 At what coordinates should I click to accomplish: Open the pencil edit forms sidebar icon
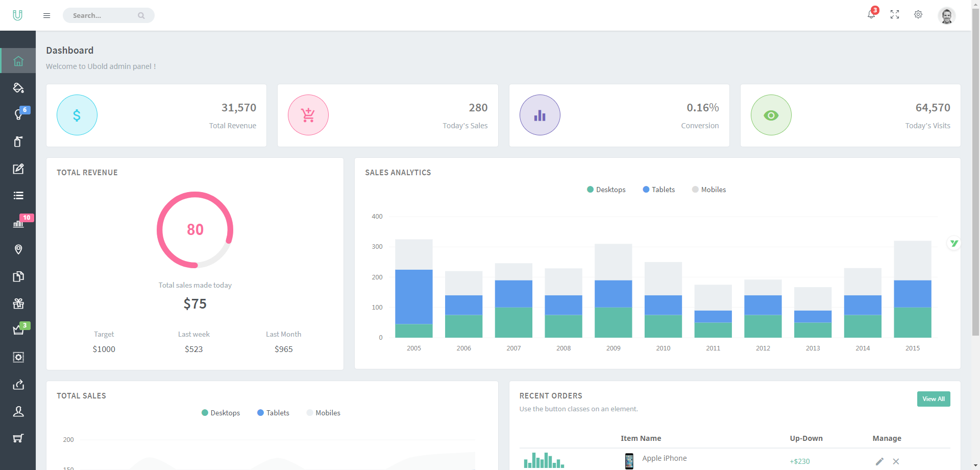coord(18,169)
